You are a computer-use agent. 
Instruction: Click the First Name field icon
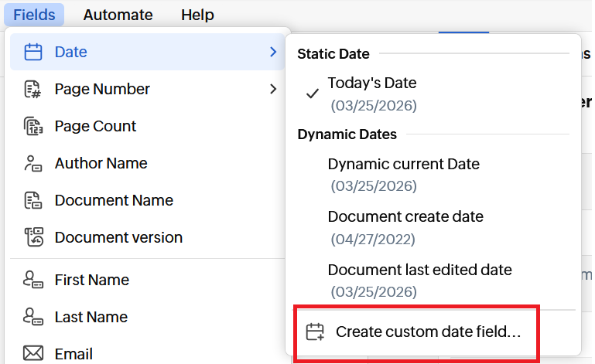(x=32, y=281)
